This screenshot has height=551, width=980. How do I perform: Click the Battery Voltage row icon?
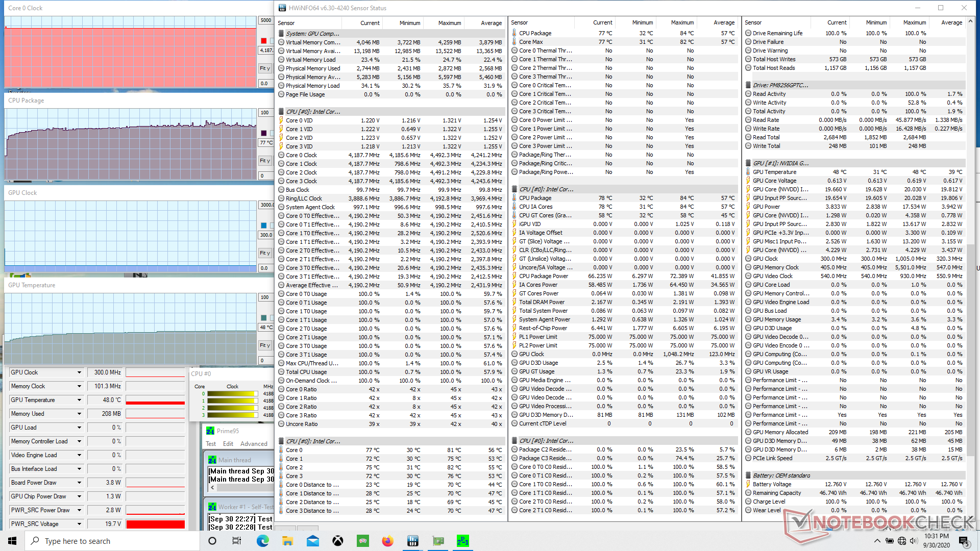pos(748,484)
